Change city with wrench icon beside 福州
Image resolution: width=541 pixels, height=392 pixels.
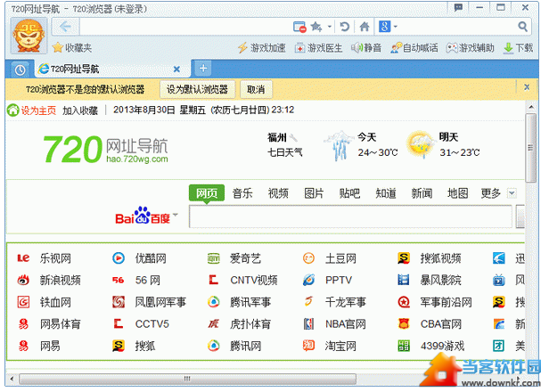[x=293, y=137]
